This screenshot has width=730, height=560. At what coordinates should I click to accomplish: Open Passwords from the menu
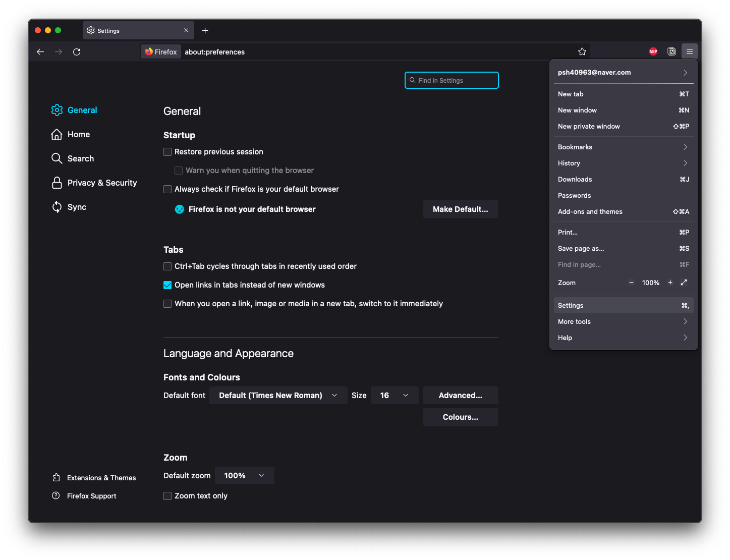pyautogui.click(x=624, y=195)
